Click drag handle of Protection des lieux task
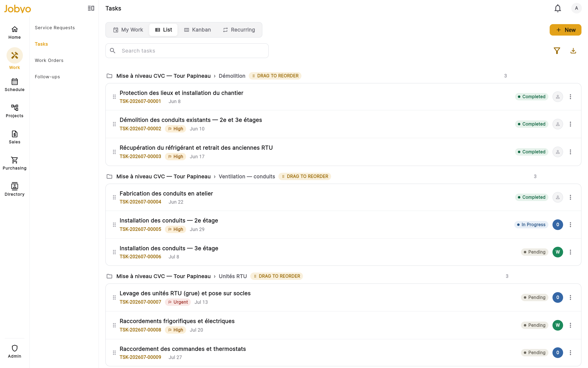The height and width of the screenshot is (368, 588). [114, 97]
